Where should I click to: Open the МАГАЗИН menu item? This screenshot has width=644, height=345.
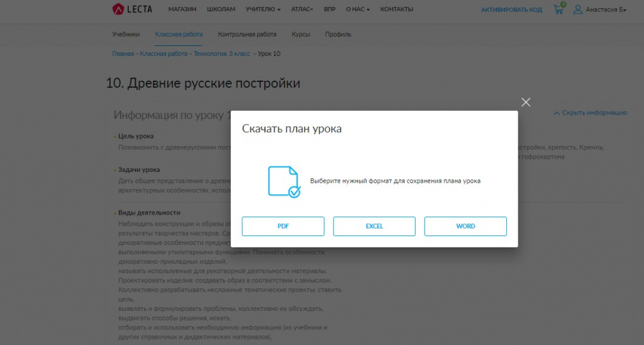pos(182,9)
